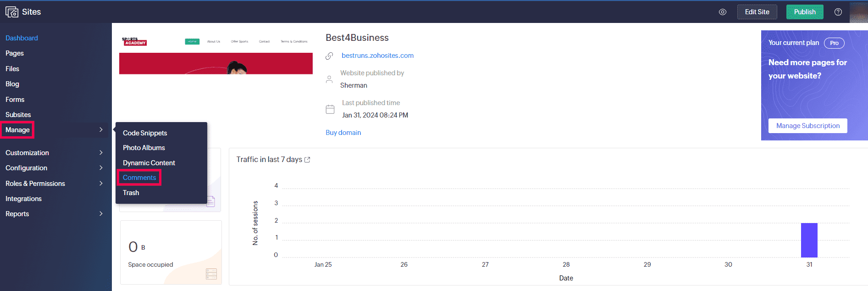Open Configuration menu item
868x291 pixels.
(x=26, y=168)
